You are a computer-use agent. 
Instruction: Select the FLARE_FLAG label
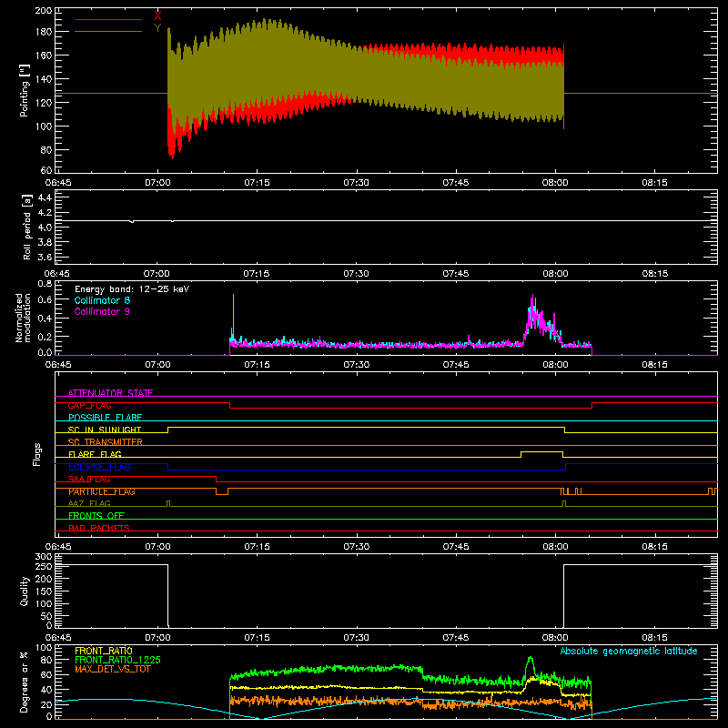pyautogui.click(x=95, y=454)
